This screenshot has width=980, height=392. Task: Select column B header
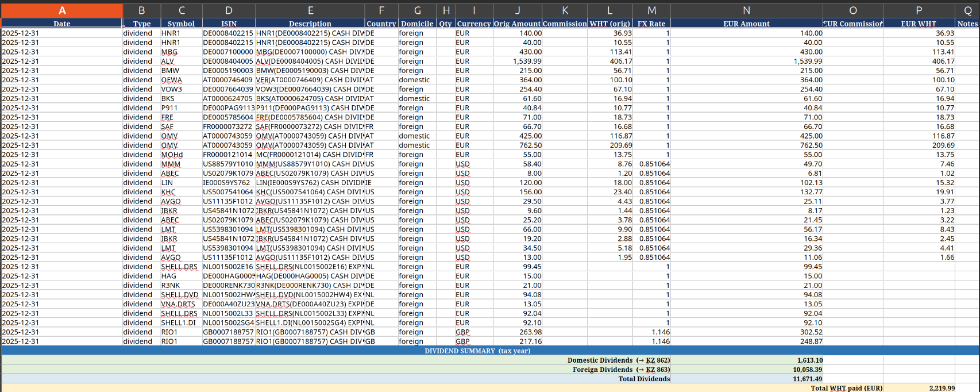[142, 10]
